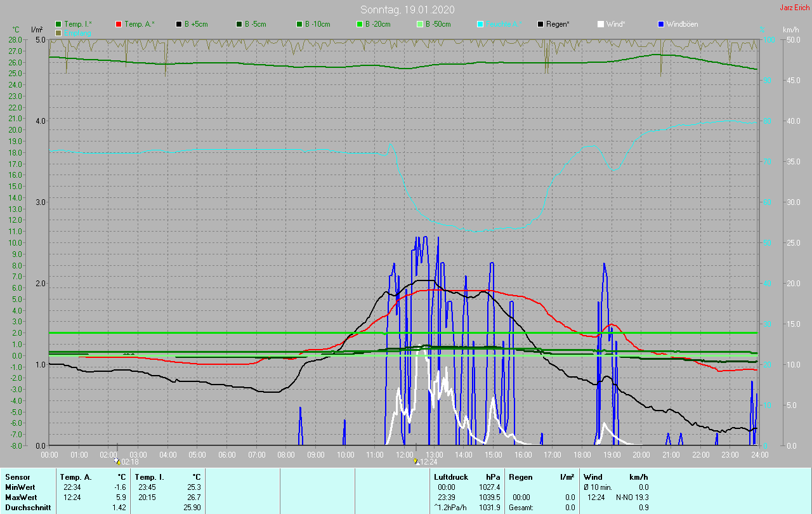
Task: Click the Jarz Erich link
Action: tap(794, 8)
